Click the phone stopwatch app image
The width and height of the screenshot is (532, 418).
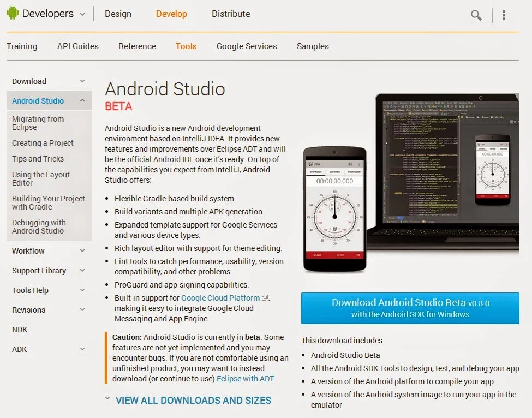click(x=334, y=210)
